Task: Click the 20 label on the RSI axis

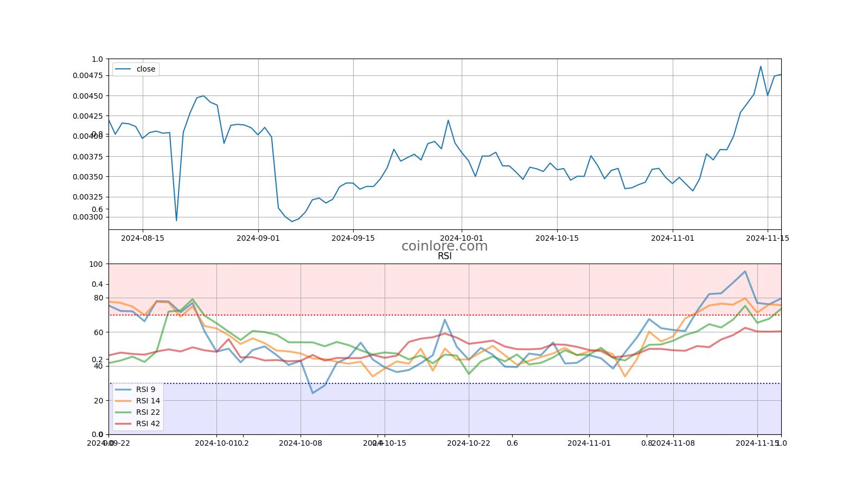Action: [x=98, y=401]
